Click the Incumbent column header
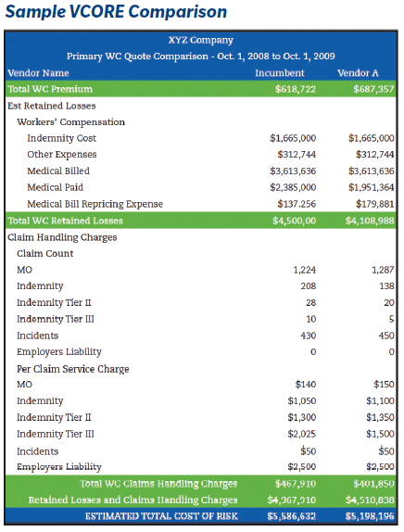The width and height of the screenshot is (404, 532). click(x=280, y=73)
